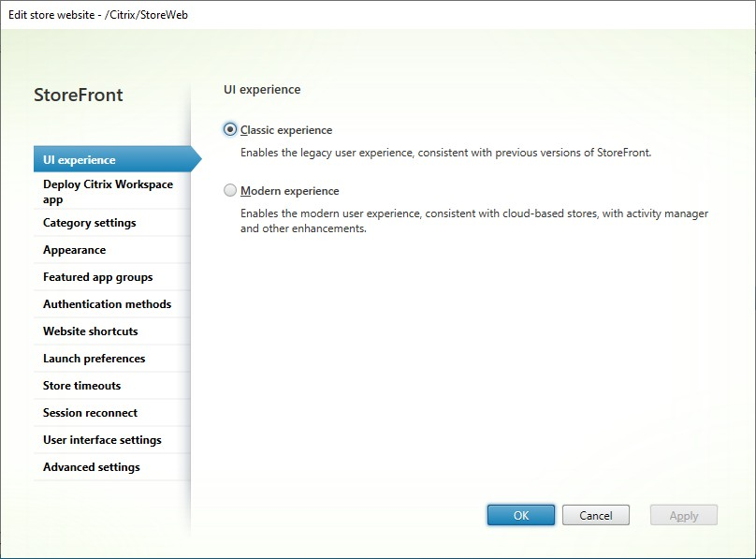The height and width of the screenshot is (559, 756).
Task: Open the Advanced settings page
Action: (91, 466)
